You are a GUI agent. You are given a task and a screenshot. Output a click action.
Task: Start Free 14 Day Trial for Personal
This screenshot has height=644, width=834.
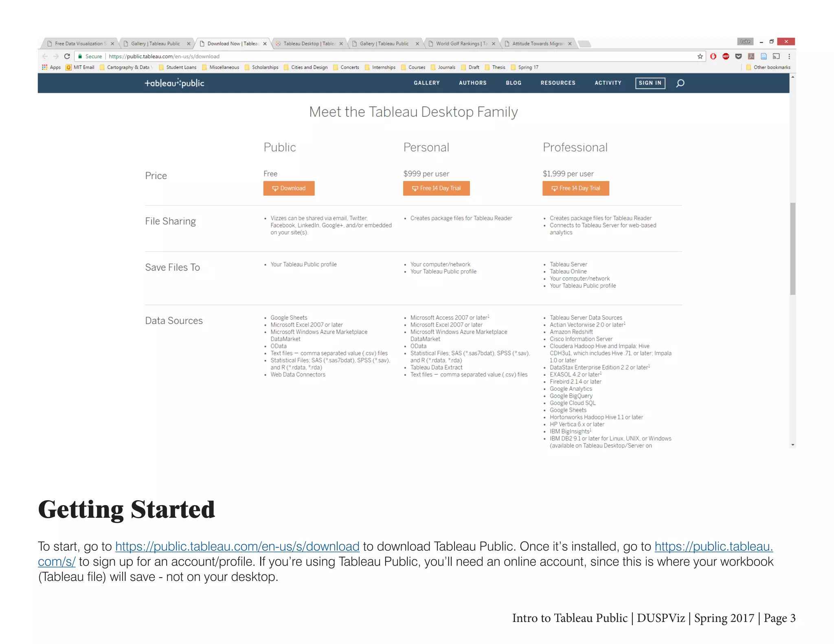(436, 188)
